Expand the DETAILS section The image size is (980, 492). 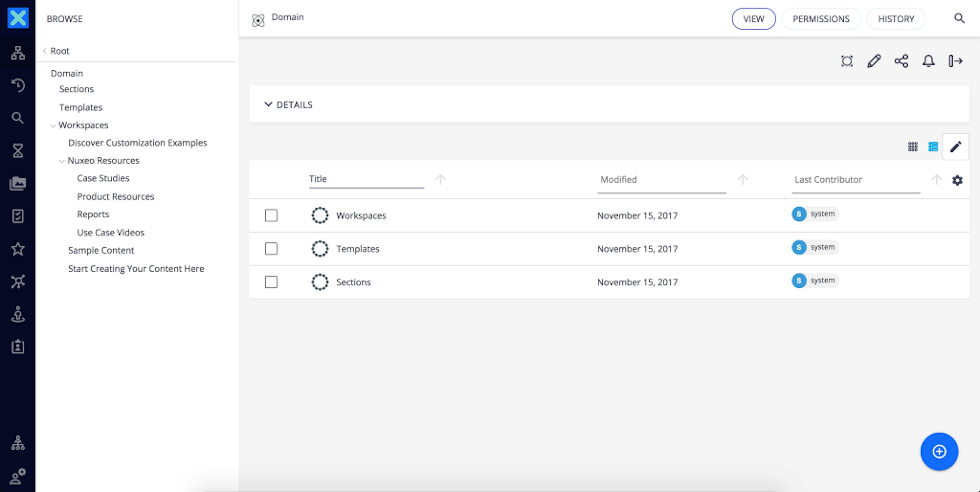click(288, 105)
